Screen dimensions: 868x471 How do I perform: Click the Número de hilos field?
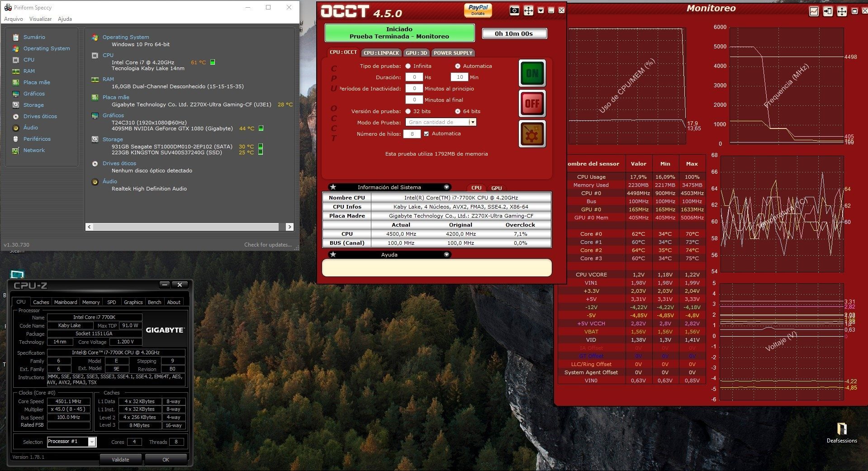click(412, 134)
